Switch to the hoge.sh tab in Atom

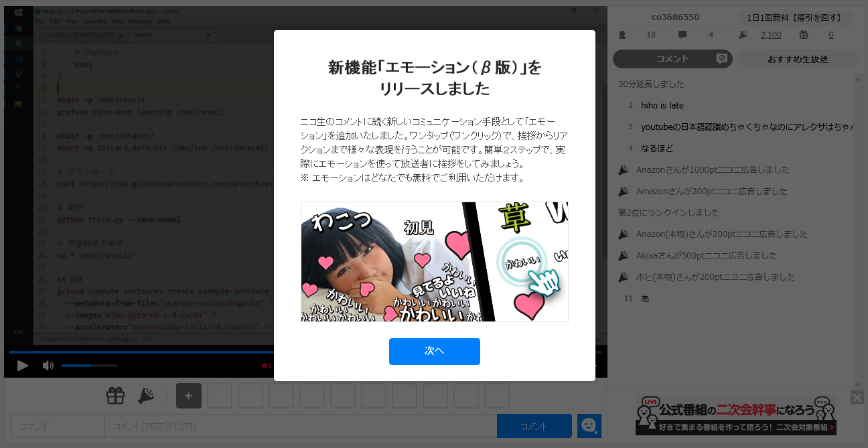173,35
